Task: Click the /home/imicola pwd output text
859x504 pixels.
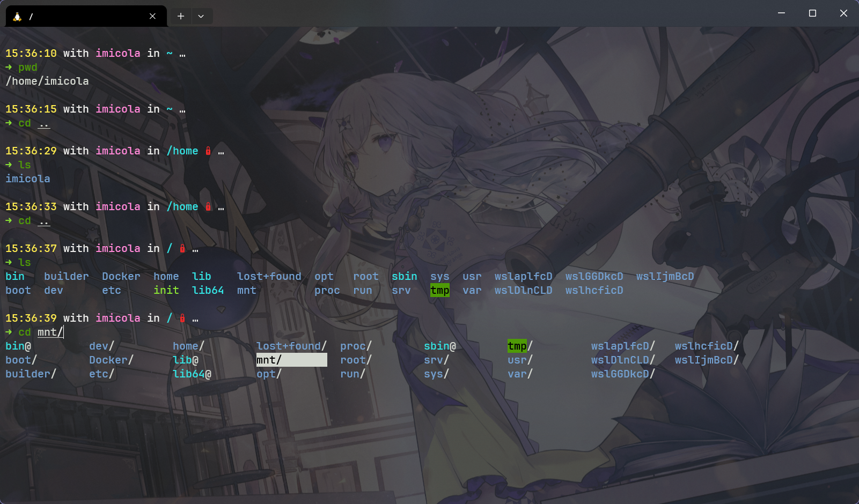Action: pyautogui.click(x=47, y=81)
